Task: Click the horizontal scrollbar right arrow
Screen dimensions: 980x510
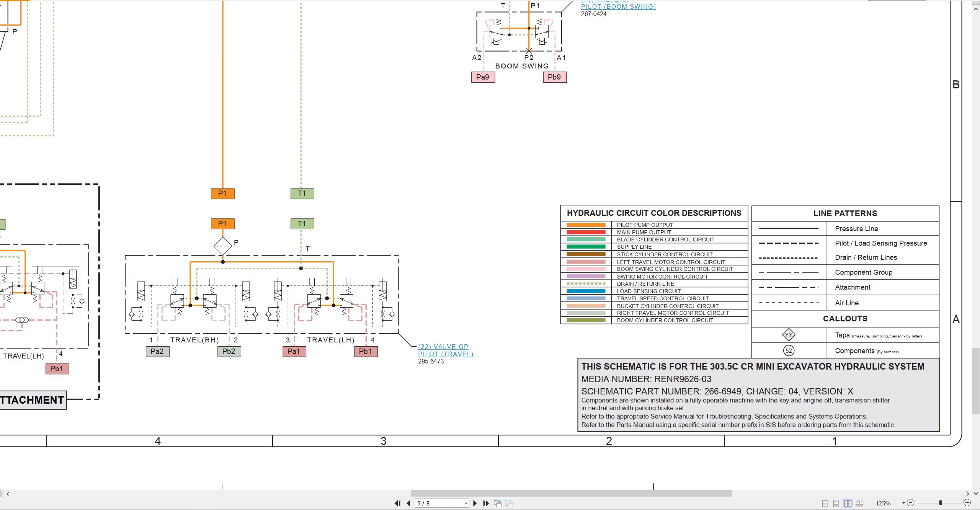Action: tap(968, 494)
